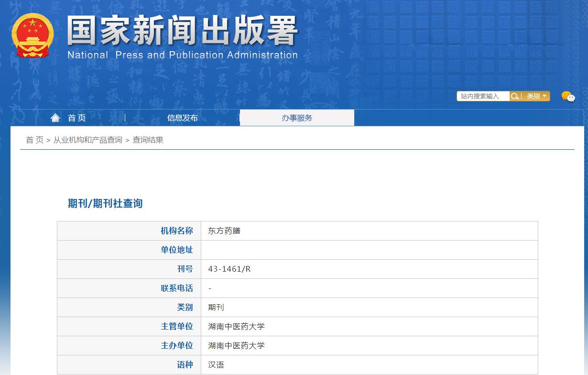Click the home icon beside 首页
The image size is (588, 375).
click(x=55, y=117)
